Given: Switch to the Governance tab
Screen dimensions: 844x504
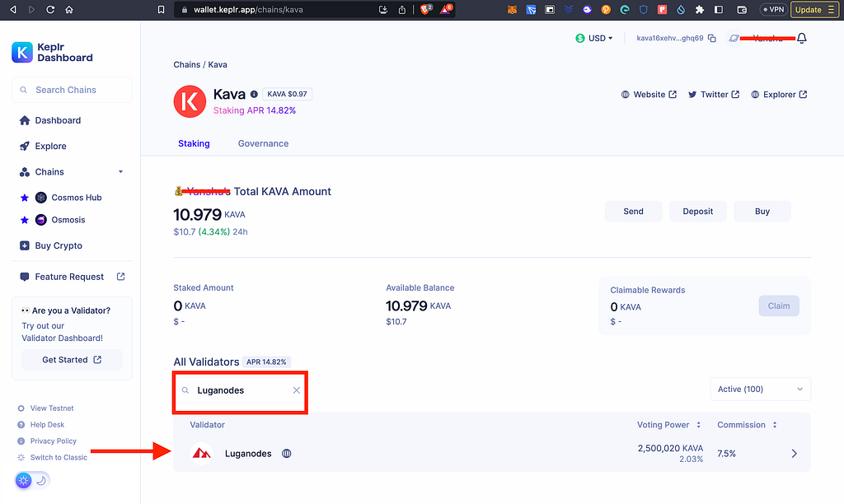Looking at the screenshot, I should coord(263,143).
